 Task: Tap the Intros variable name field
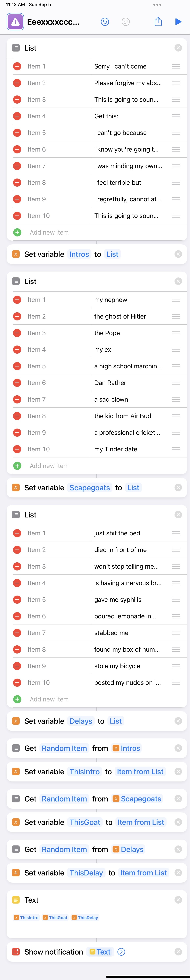[79, 254]
